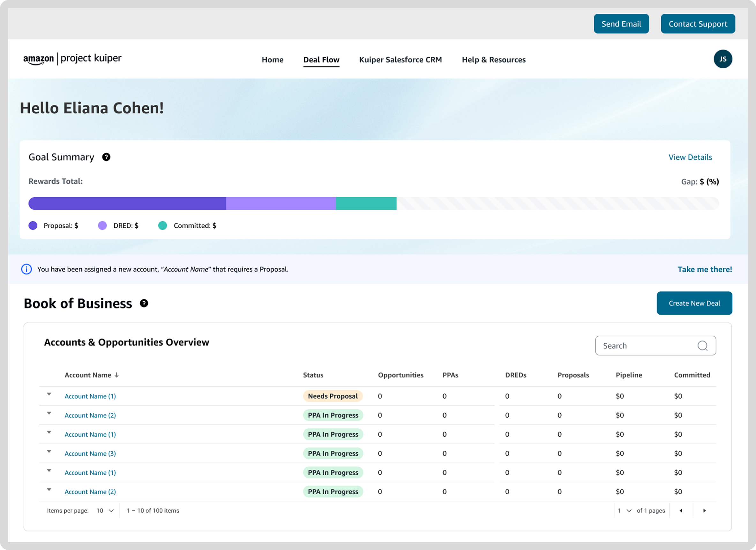Open the Home nav item
This screenshot has height=550, width=756.
272,60
